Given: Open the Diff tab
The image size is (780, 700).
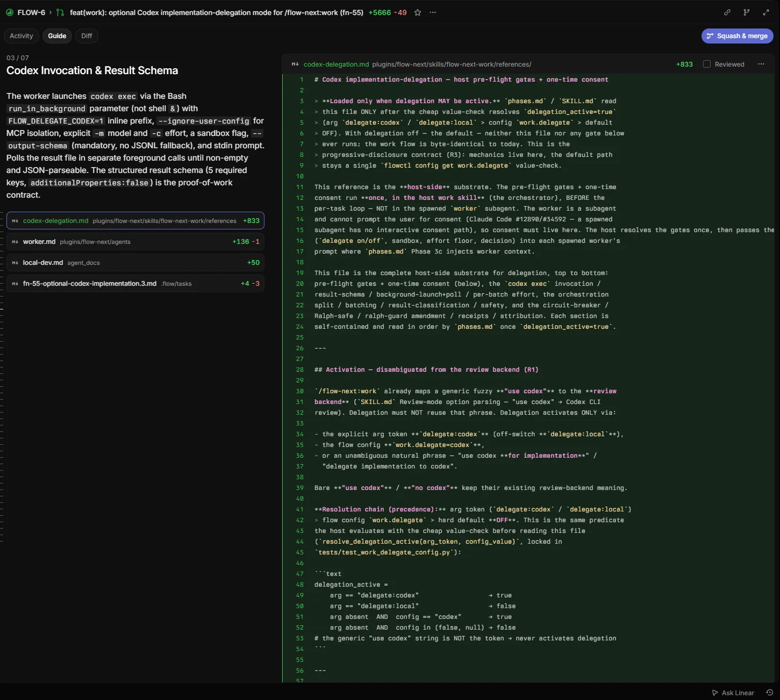Looking at the screenshot, I should (87, 36).
